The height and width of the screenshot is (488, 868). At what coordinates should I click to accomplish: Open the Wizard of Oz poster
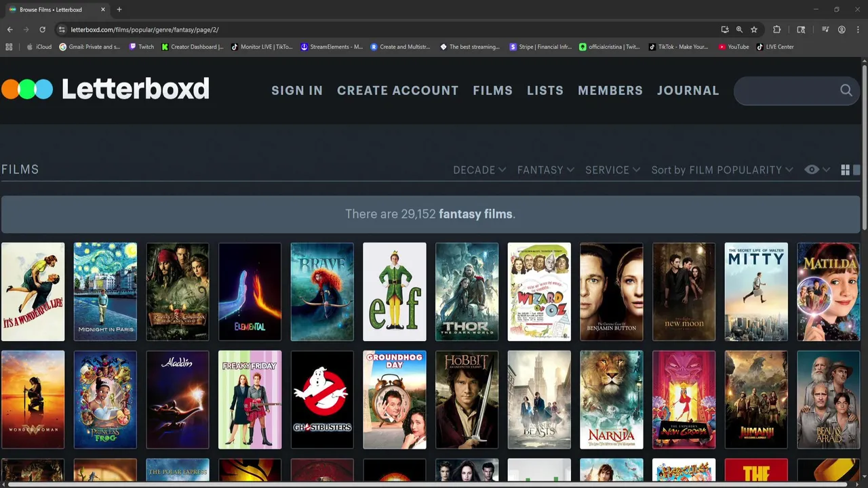539,291
